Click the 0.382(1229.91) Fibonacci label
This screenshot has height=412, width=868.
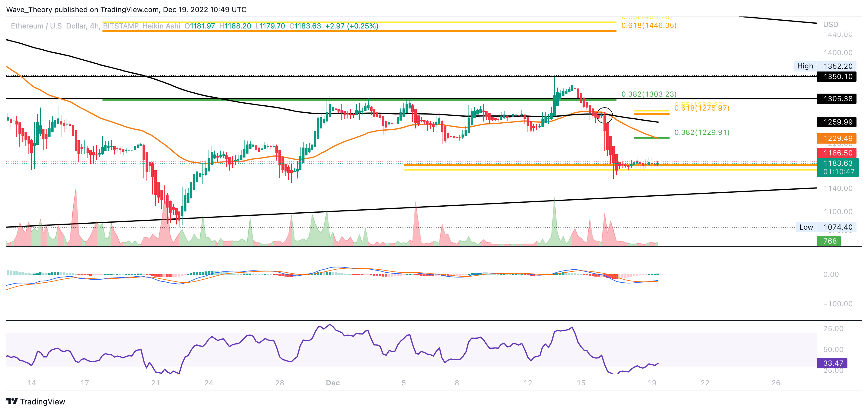702,132
